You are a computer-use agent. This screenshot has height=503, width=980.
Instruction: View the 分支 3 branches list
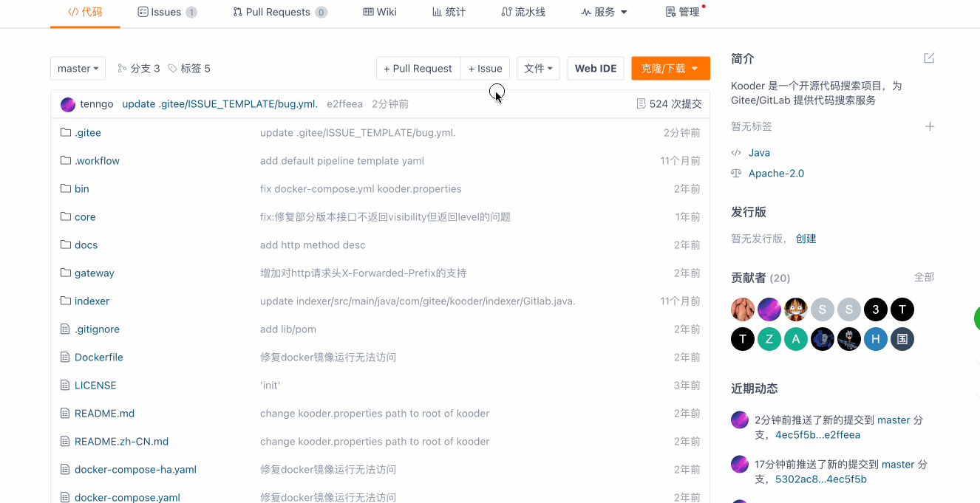pos(139,68)
